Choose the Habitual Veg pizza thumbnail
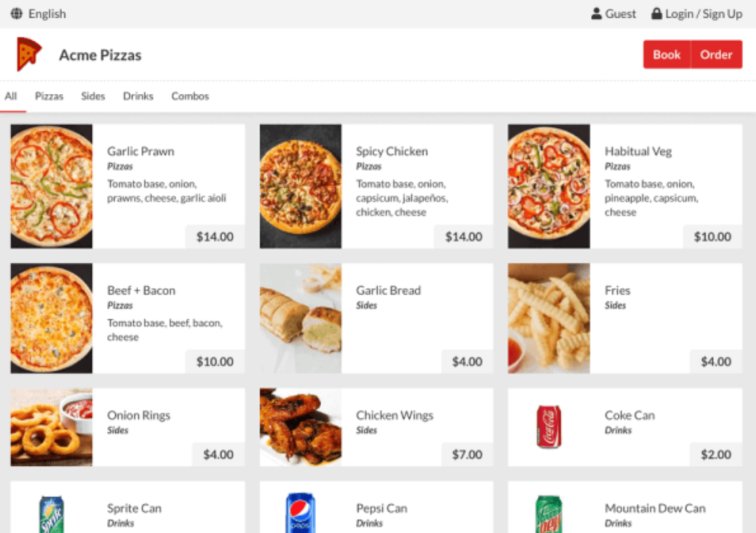This screenshot has width=756, height=533. [x=549, y=186]
